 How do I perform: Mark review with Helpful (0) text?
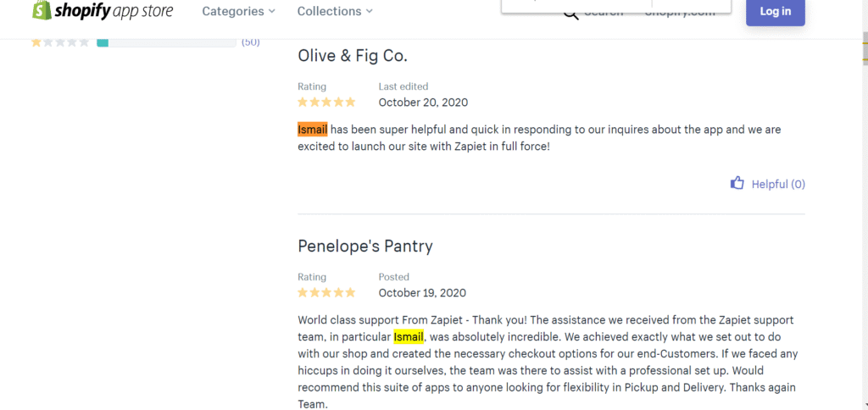[x=778, y=184]
